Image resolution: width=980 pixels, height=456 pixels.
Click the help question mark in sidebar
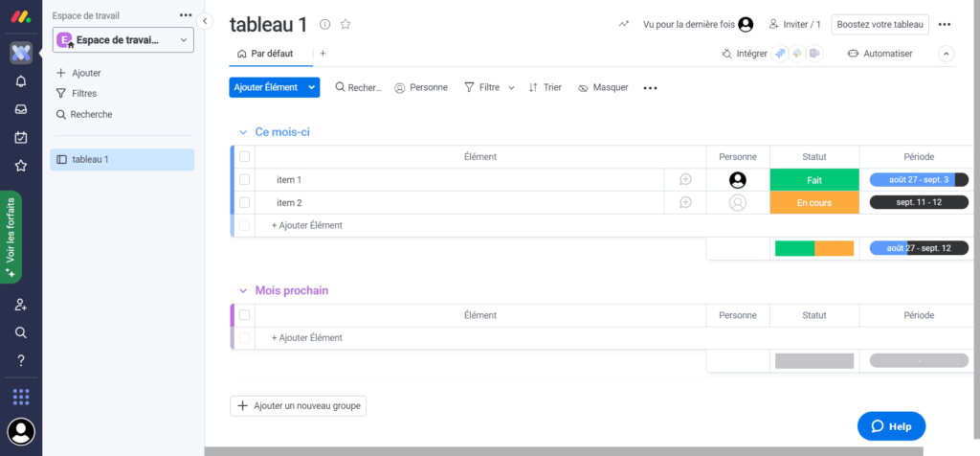click(20, 360)
